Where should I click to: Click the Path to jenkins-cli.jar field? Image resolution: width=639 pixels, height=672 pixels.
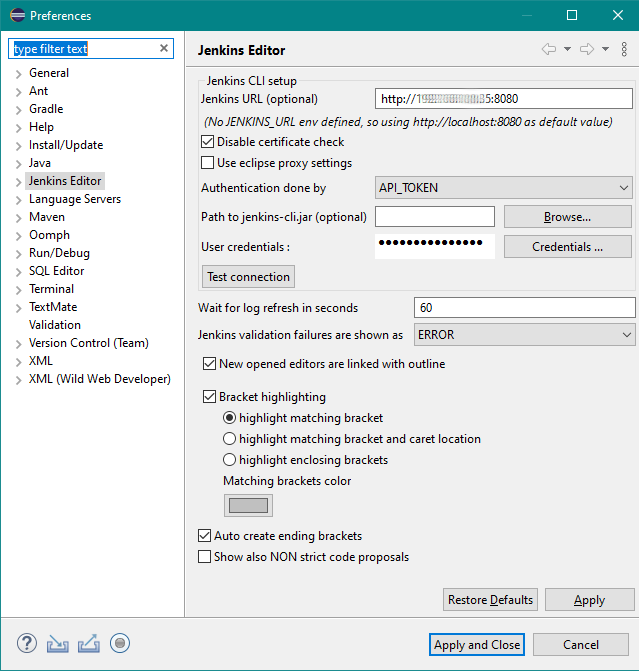(435, 217)
